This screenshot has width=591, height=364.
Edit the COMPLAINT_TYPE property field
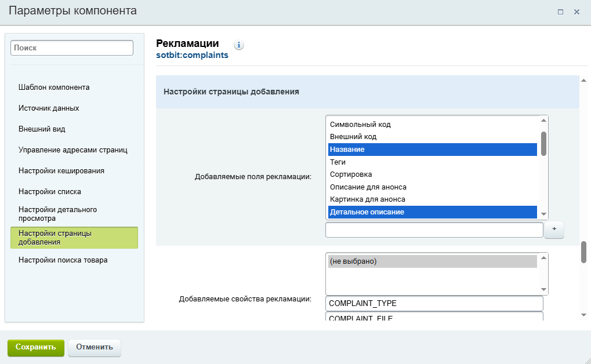tap(434, 303)
